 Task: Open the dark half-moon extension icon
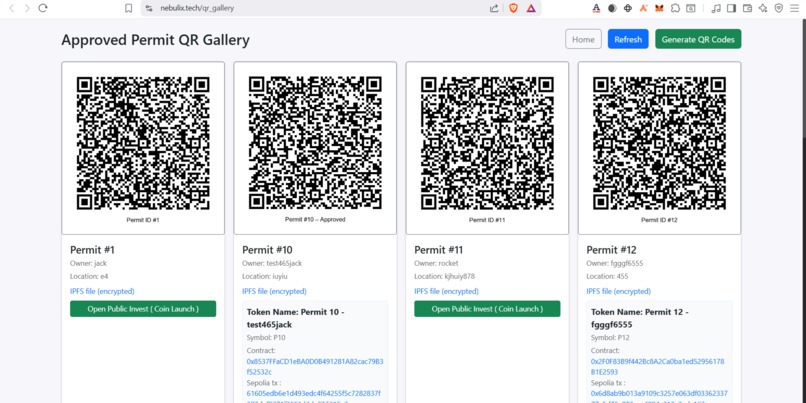tap(612, 8)
